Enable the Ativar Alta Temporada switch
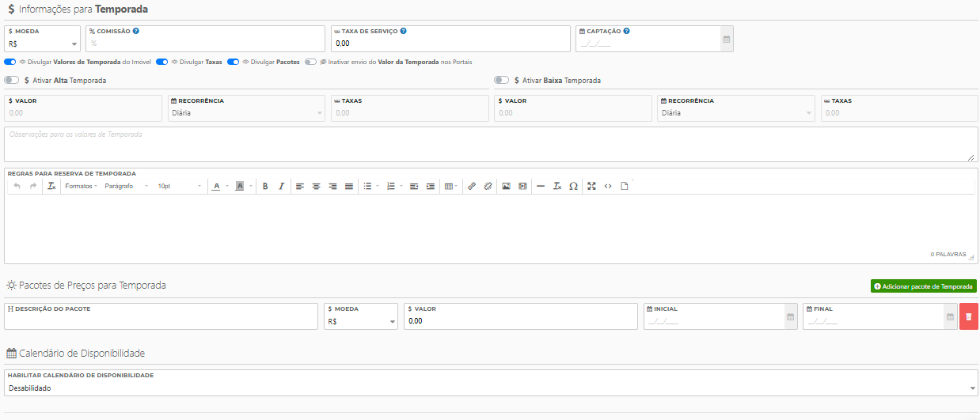The image size is (980, 420). [x=12, y=80]
